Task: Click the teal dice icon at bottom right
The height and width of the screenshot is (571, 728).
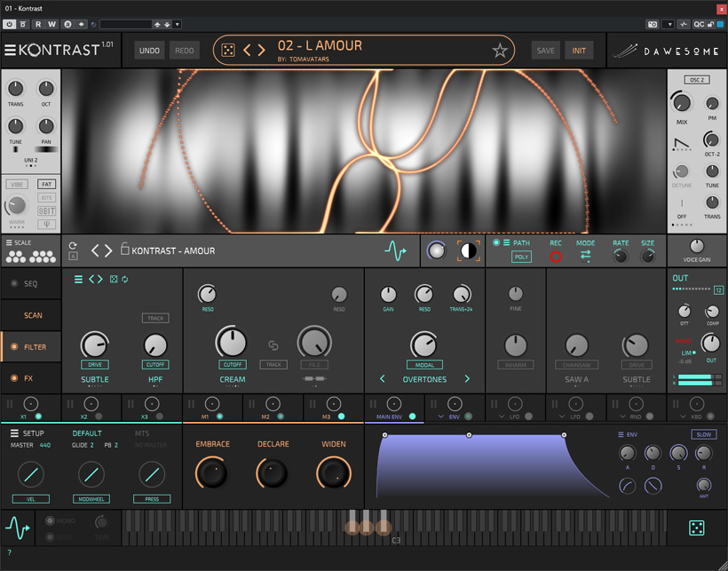Action: [697, 528]
